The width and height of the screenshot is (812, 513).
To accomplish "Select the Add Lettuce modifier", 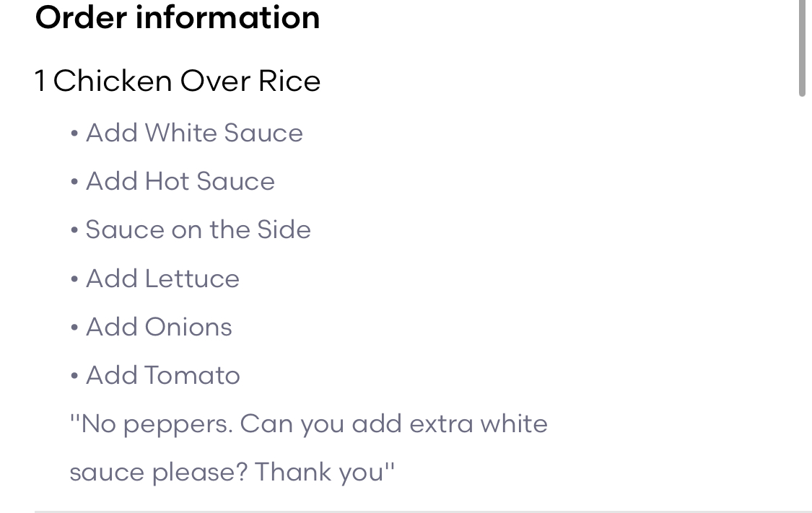I will point(162,279).
